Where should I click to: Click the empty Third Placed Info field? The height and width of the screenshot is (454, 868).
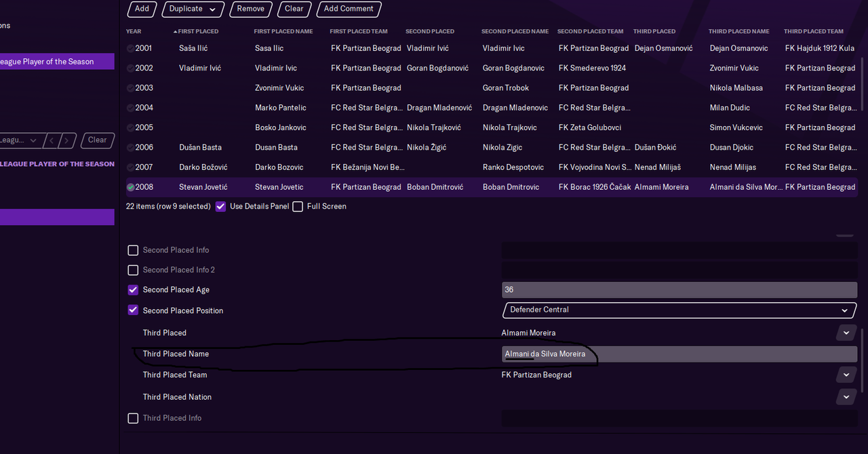click(679, 418)
